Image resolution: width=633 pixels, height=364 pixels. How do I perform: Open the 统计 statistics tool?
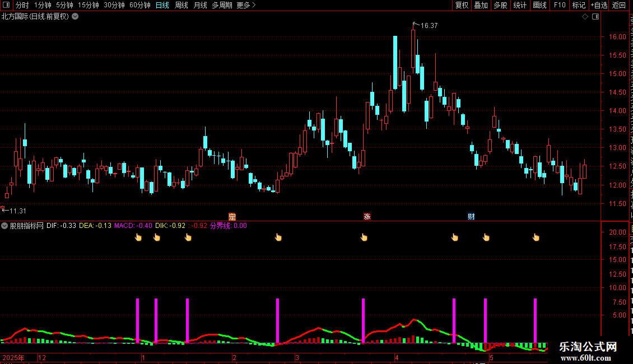(x=519, y=5)
